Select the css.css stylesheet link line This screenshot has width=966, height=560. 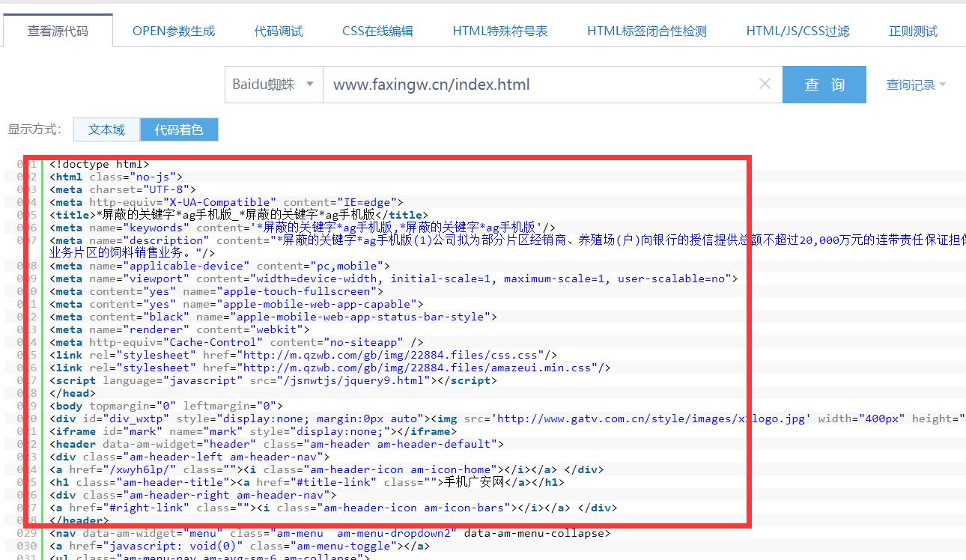coord(303,355)
